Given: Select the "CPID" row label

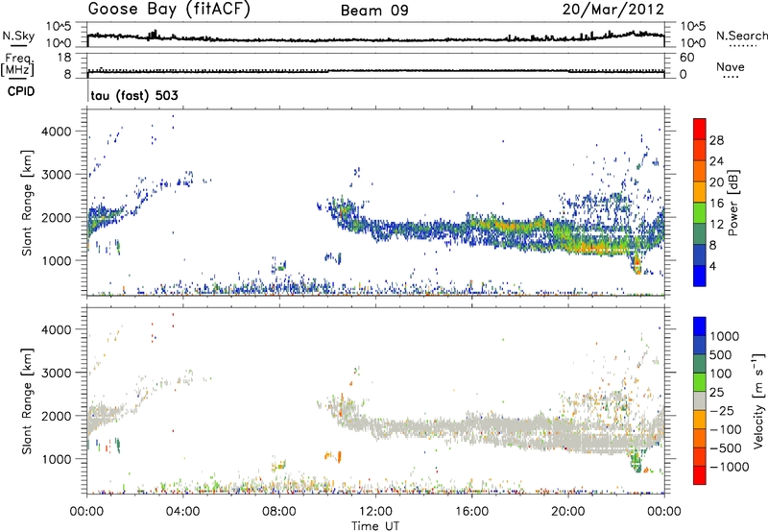Looking at the screenshot, I should 21,91.
